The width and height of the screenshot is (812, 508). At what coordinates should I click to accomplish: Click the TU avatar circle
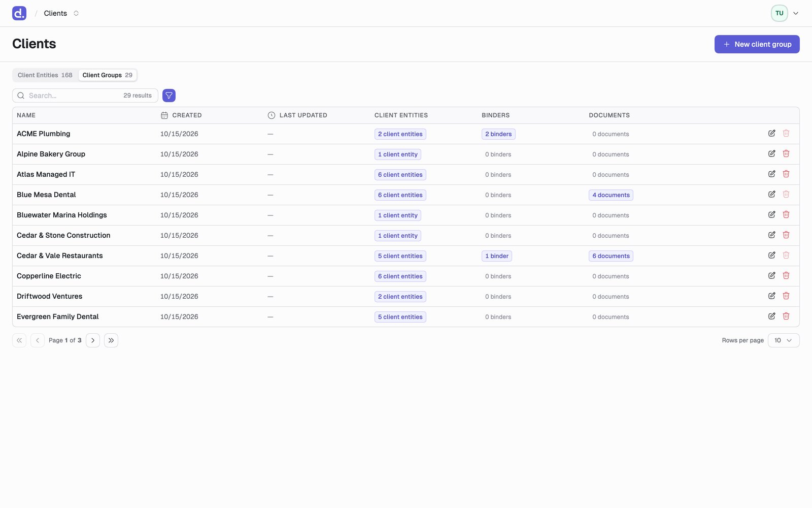(780, 13)
